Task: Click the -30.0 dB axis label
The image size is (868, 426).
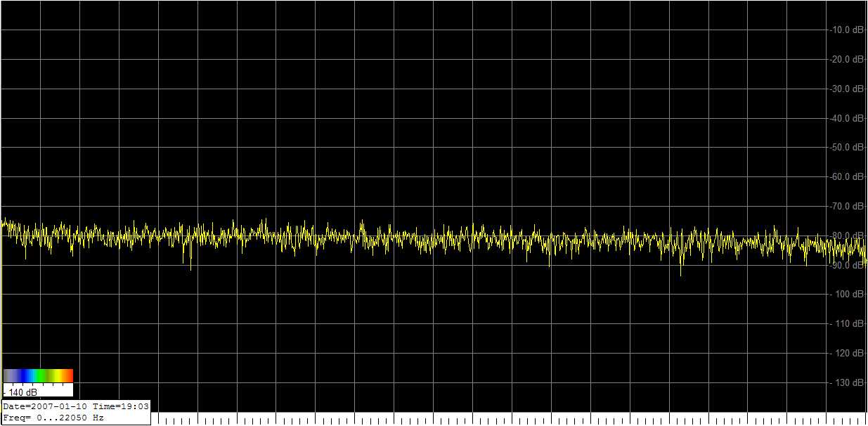Action: [848, 89]
